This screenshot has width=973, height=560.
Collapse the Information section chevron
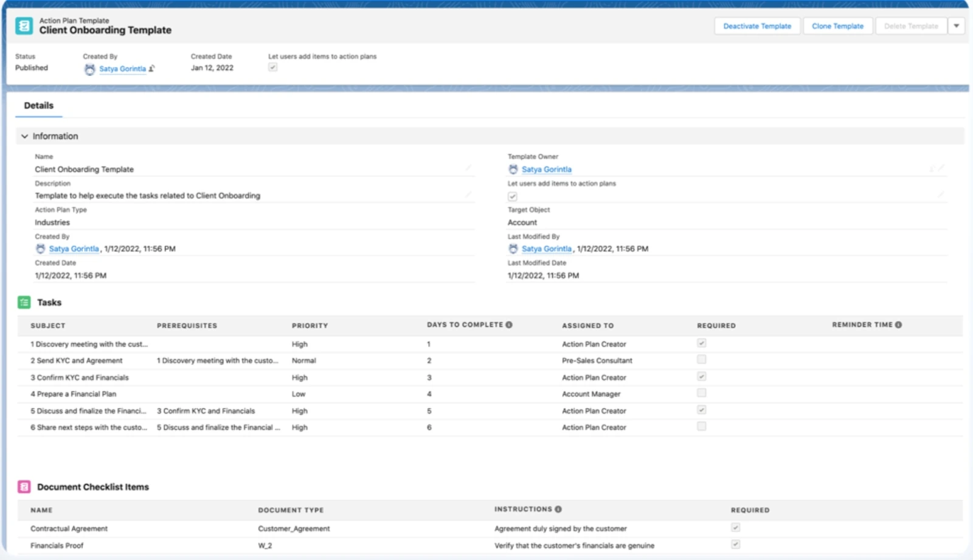(24, 136)
